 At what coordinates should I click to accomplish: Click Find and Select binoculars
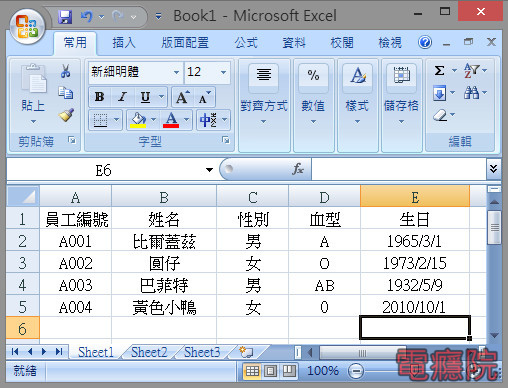coord(471,93)
